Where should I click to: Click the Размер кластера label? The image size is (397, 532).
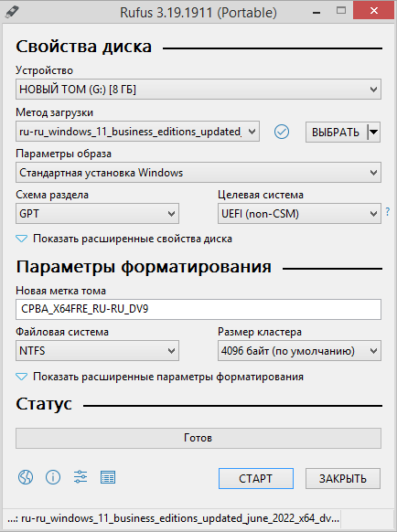pyautogui.click(x=260, y=332)
